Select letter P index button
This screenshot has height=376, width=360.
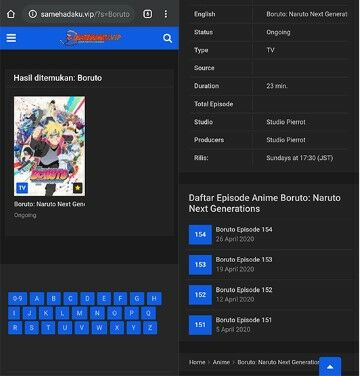pos(131,313)
